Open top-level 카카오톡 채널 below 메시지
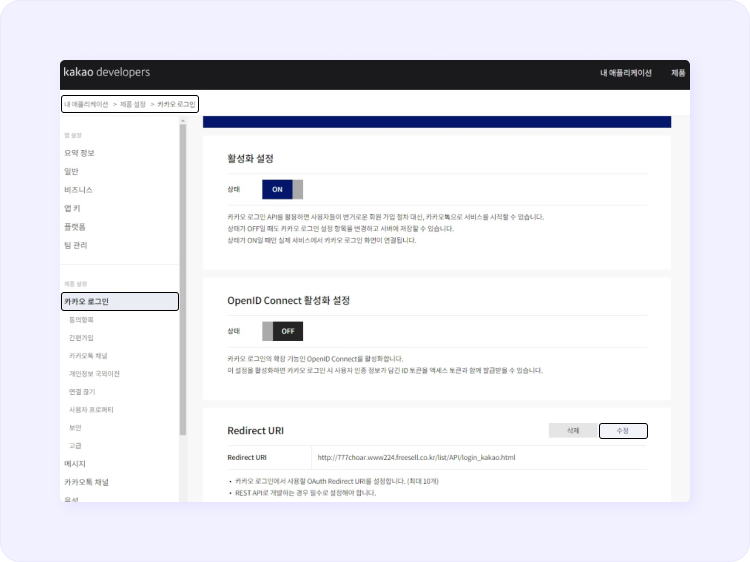Screen dimensions: 750x562 coord(87,482)
